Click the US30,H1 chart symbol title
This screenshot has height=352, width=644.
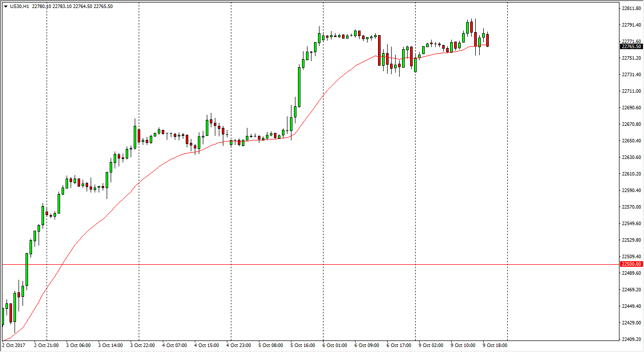coord(19,6)
